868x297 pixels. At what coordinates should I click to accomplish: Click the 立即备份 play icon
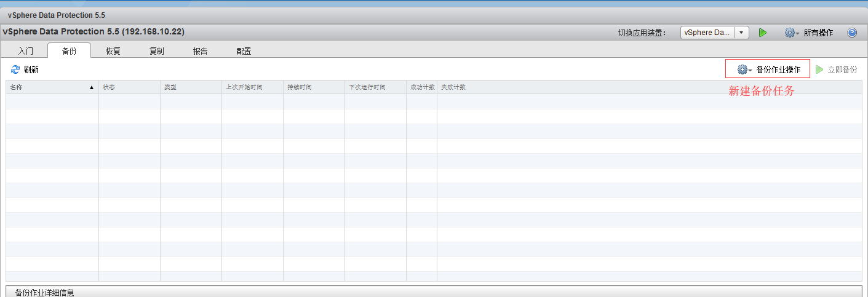click(x=819, y=69)
